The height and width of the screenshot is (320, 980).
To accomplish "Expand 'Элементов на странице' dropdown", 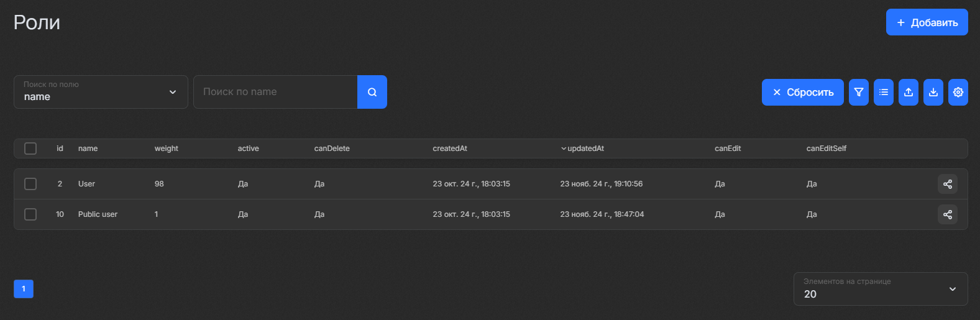I will [880, 289].
